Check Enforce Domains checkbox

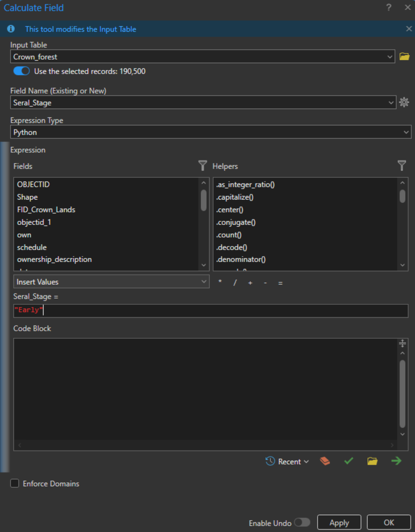[15, 483]
